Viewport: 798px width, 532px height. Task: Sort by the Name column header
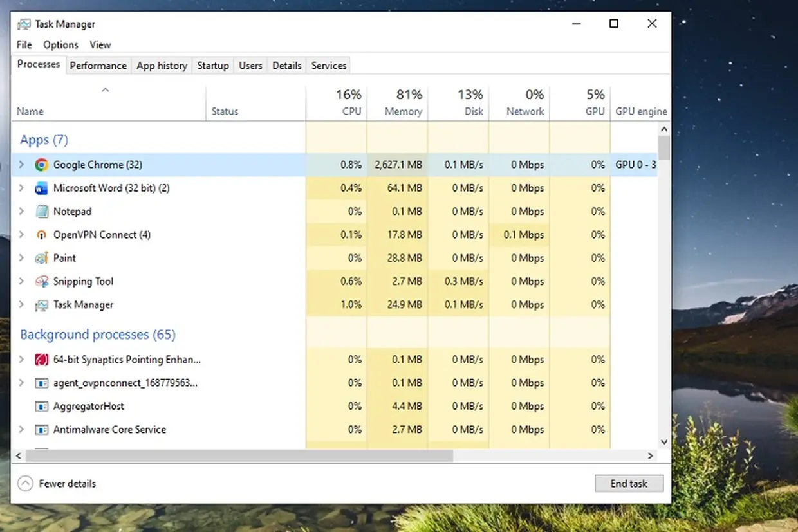108,103
